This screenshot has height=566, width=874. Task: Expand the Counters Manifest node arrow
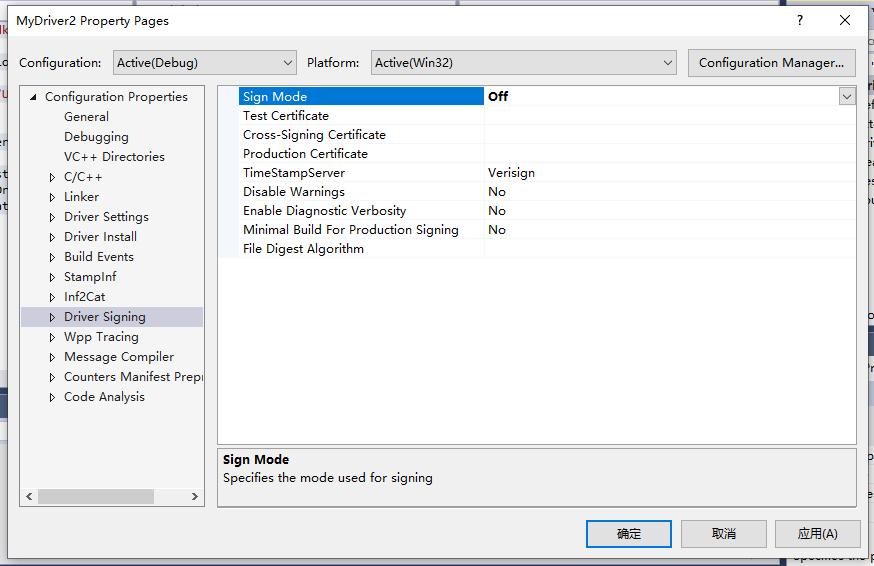pos(52,378)
